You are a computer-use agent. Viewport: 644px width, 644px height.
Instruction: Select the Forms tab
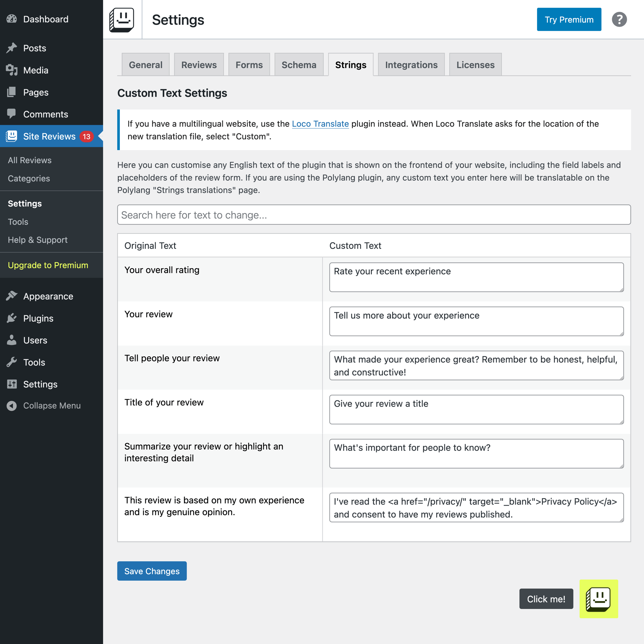[x=249, y=65]
